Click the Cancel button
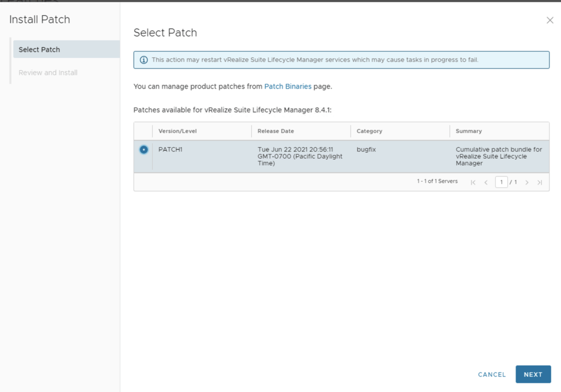The height and width of the screenshot is (392, 561). click(491, 374)
